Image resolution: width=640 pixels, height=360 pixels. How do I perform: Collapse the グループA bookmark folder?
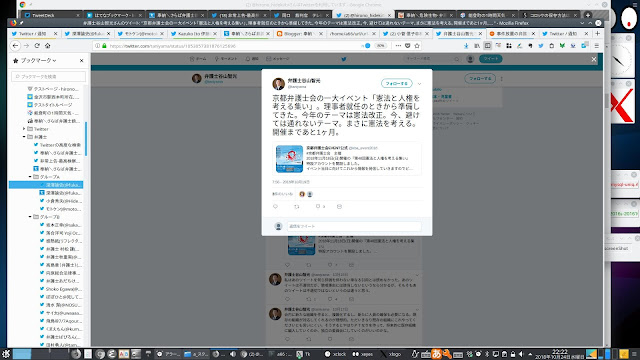(30, 177)
